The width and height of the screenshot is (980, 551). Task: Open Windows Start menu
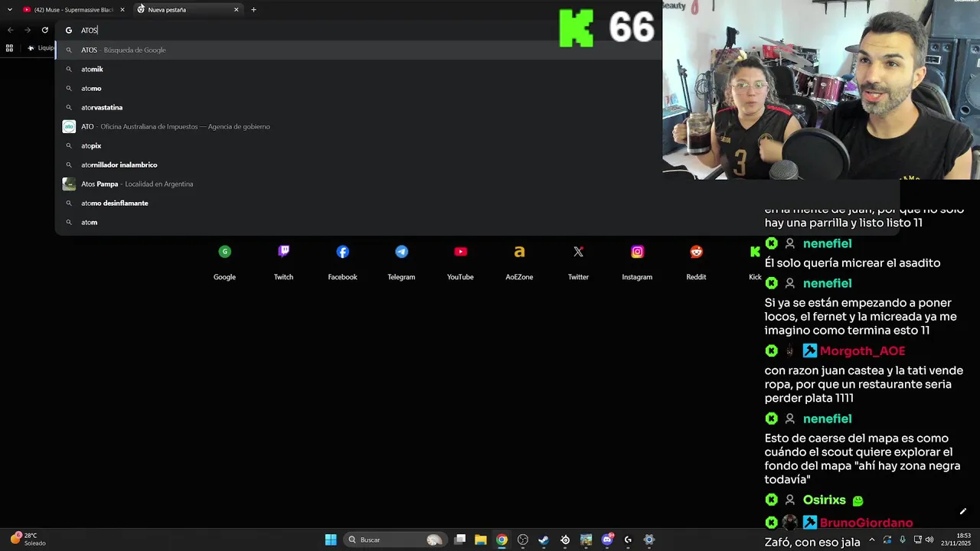point(331,540)
